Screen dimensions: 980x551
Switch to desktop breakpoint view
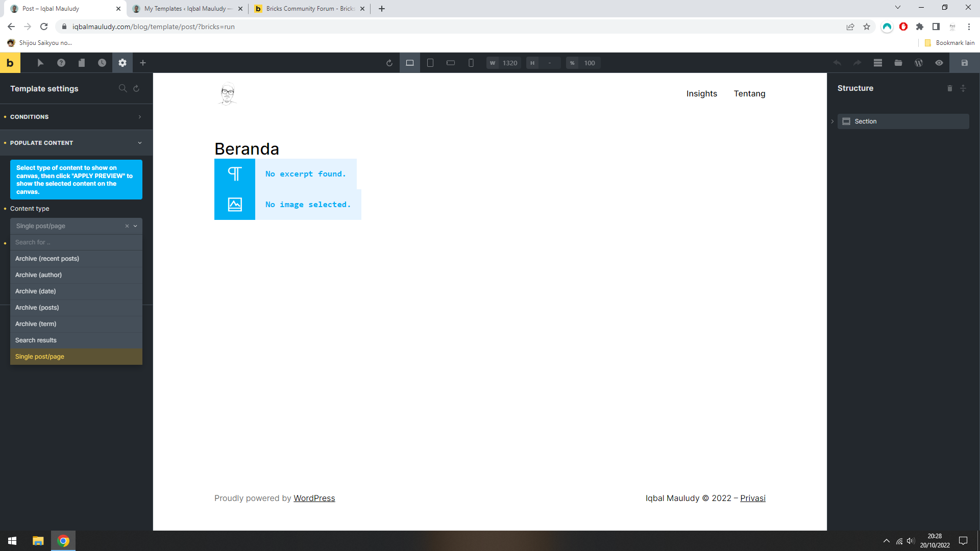[x=410, y=63]
